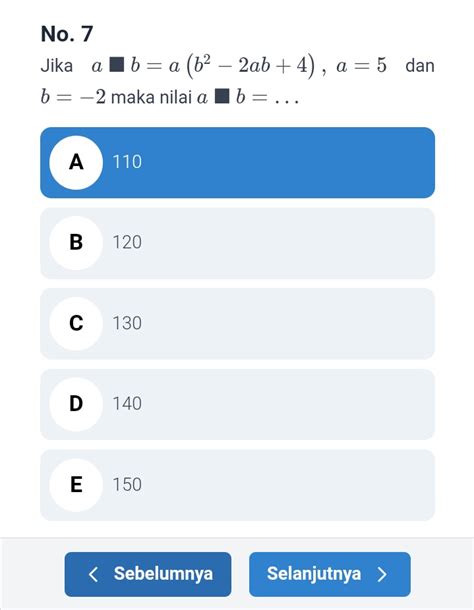
Task: Click empty area of option E row
Action: pos(288,485)
